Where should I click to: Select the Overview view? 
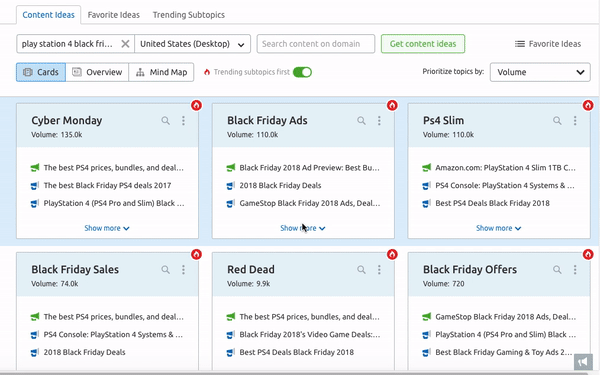click(x=97, y=72)
